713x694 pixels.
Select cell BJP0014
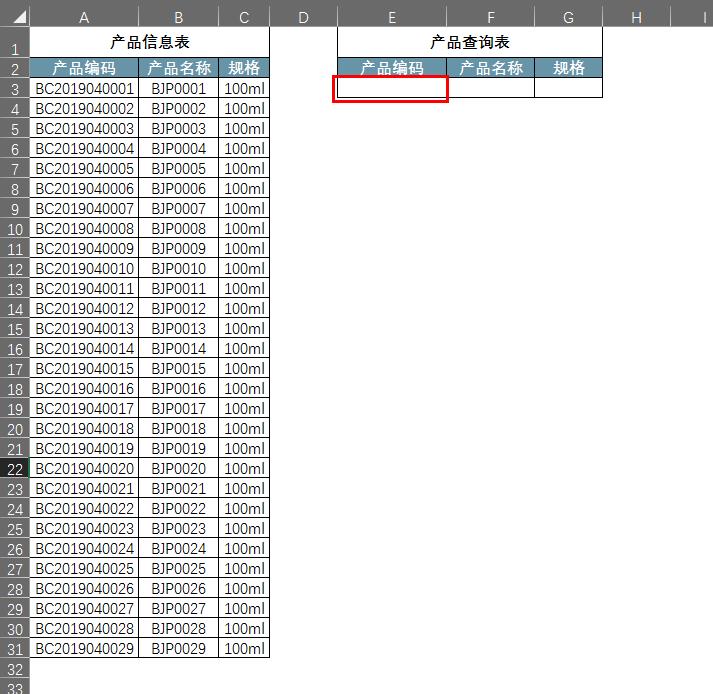coord(179,348)
